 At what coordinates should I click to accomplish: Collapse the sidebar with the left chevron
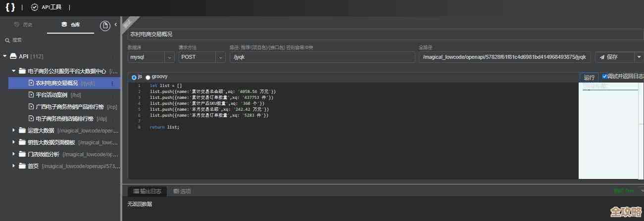coord(116,24)
